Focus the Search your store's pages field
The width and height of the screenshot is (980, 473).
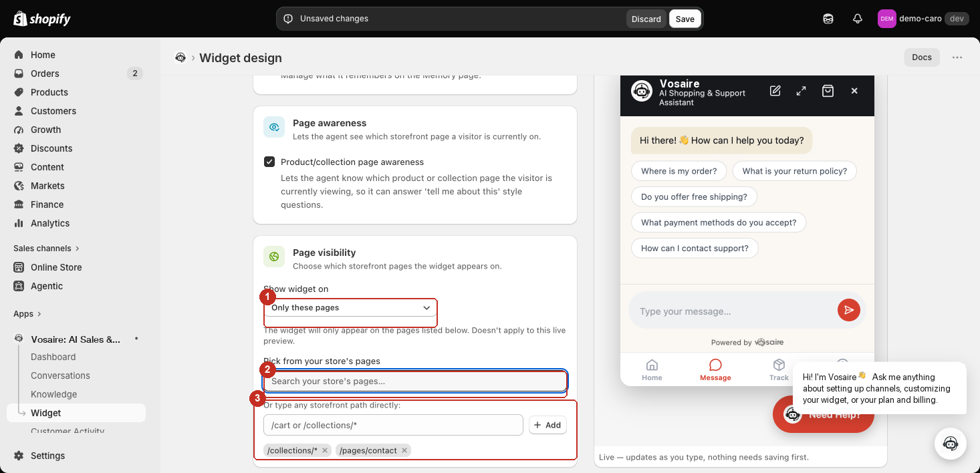(415, 381)
